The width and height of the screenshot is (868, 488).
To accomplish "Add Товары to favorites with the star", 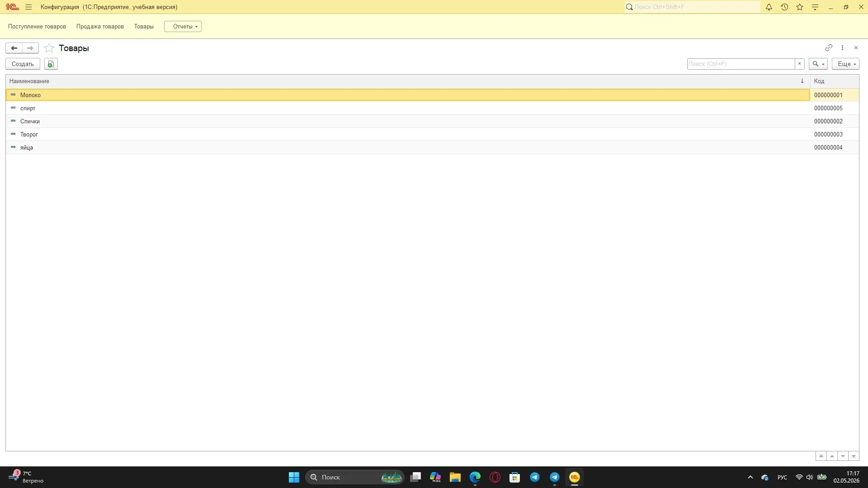I will coord(49,48).
